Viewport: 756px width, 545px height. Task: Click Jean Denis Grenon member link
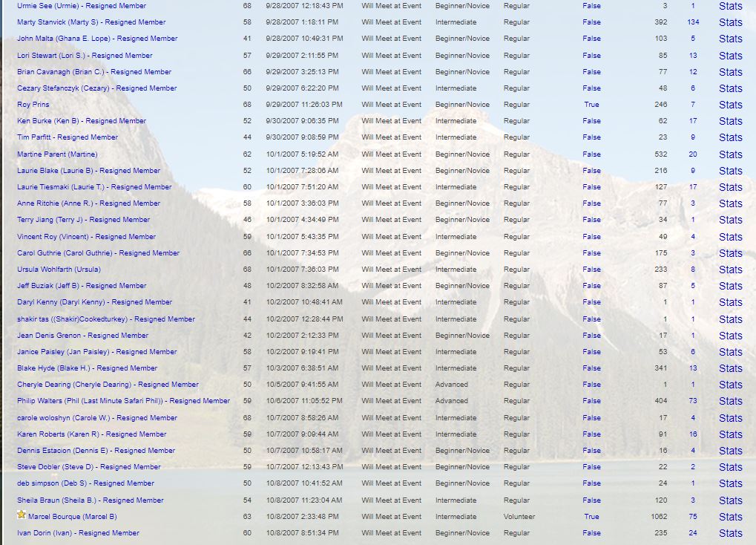point(82,336)
